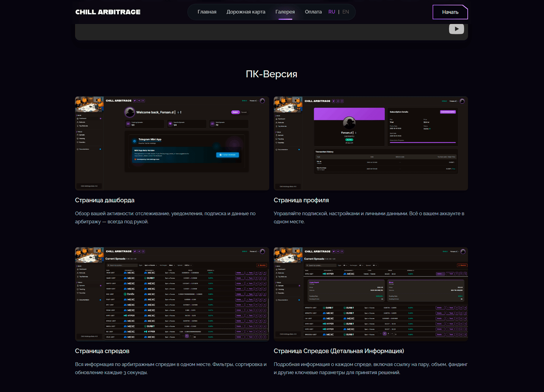Click profile avatar in profile page screenshot
Screen dimensions: 544x392
point(349,123)
